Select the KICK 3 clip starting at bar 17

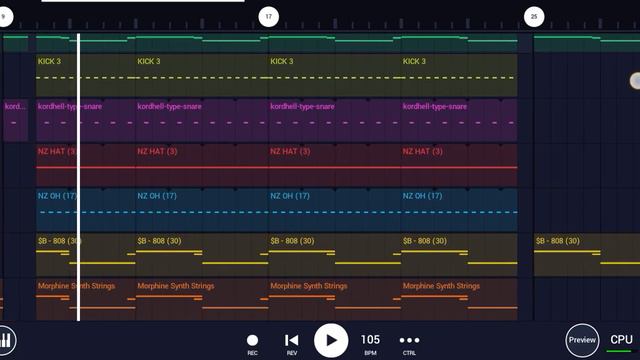335,75
